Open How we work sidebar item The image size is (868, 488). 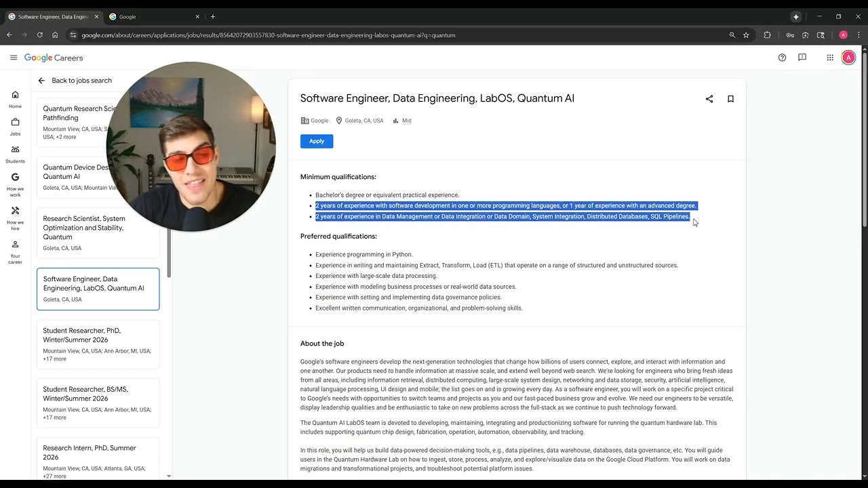coord(15,184)
